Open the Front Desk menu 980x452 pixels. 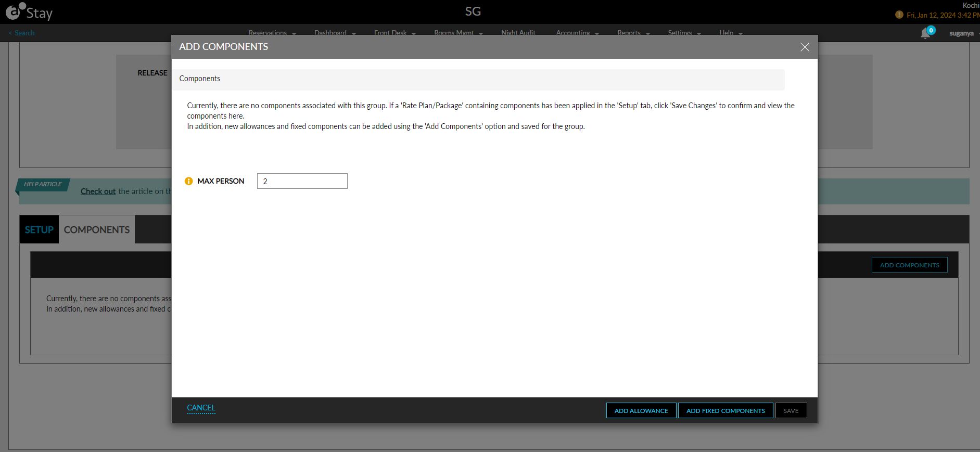[x=390, y=33]
